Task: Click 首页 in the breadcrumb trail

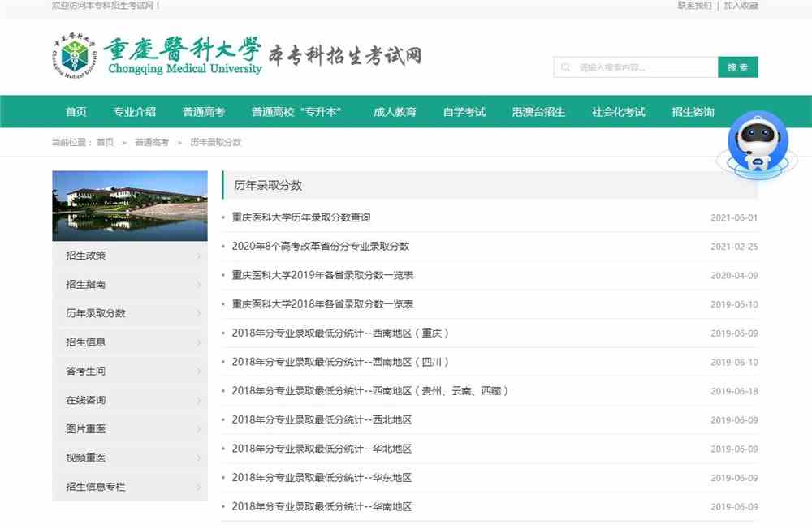Action: tap(104, 141)
